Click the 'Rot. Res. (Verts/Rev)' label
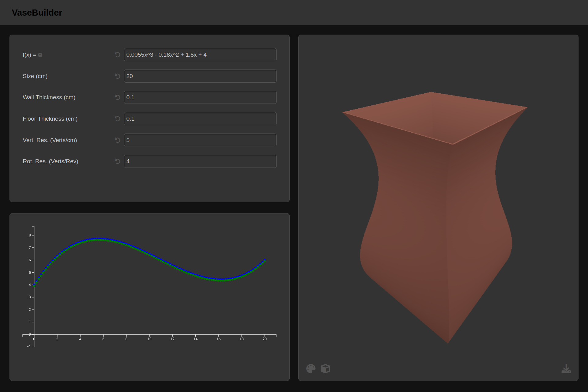 point(50,161)
